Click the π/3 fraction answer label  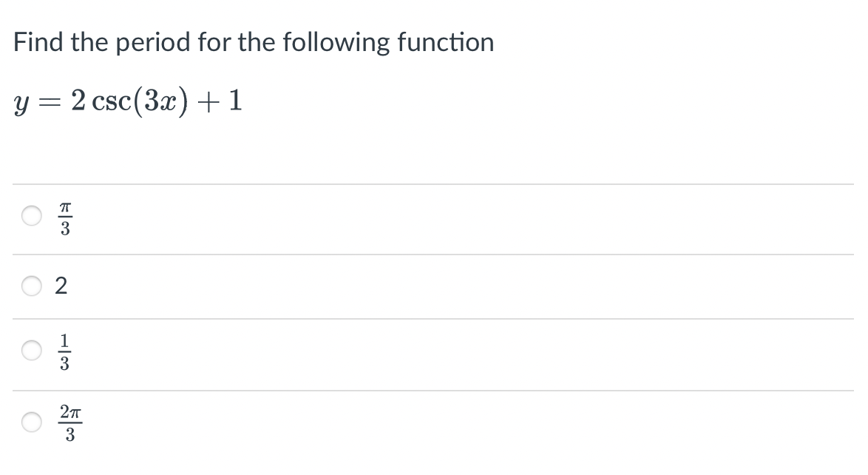coord(65,218)
